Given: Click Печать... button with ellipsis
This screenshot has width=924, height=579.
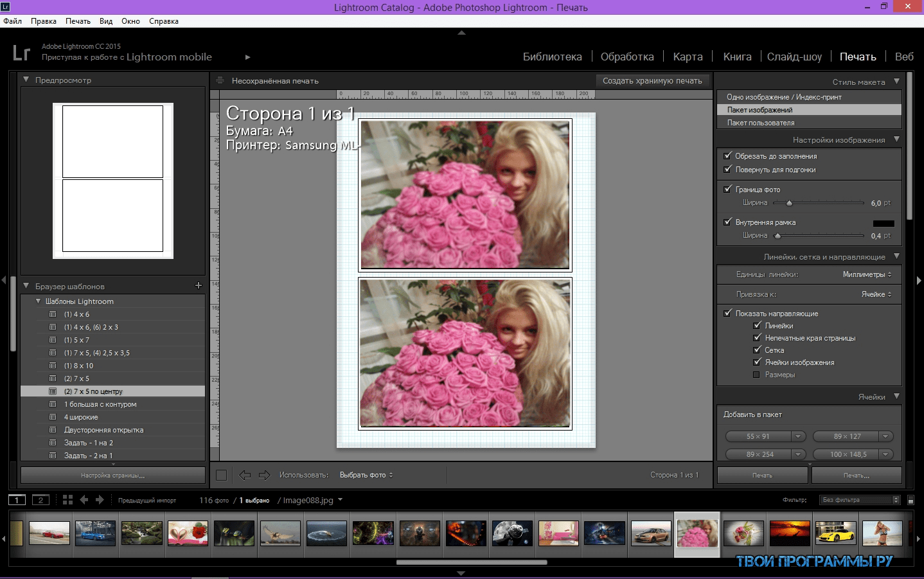Looking at the screenshot, I should point(857,476).
